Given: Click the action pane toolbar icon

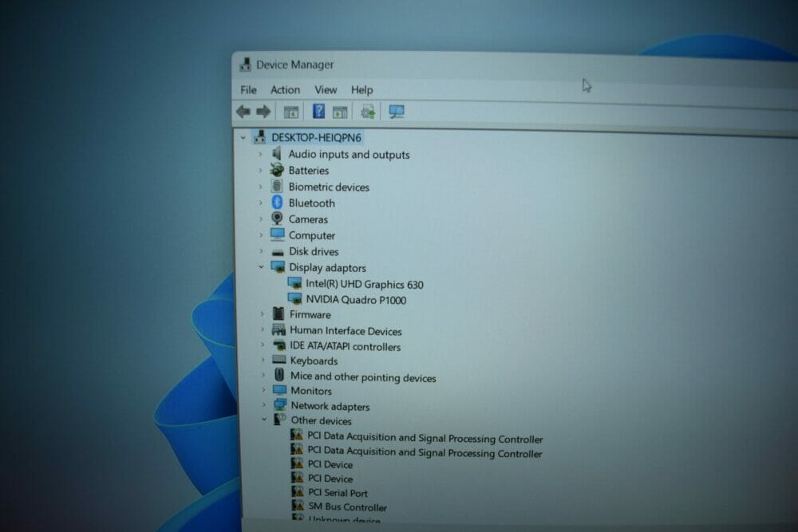Looking at the screenshot, I should point(340,112).
